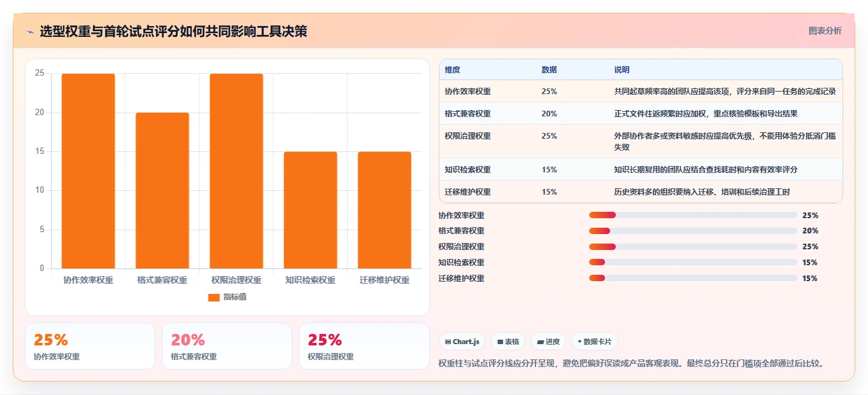The height and width of the screenshot is (395, 868).
Task: Open the 25% 权限治理权重 stat card
Action: coord(364,346)
